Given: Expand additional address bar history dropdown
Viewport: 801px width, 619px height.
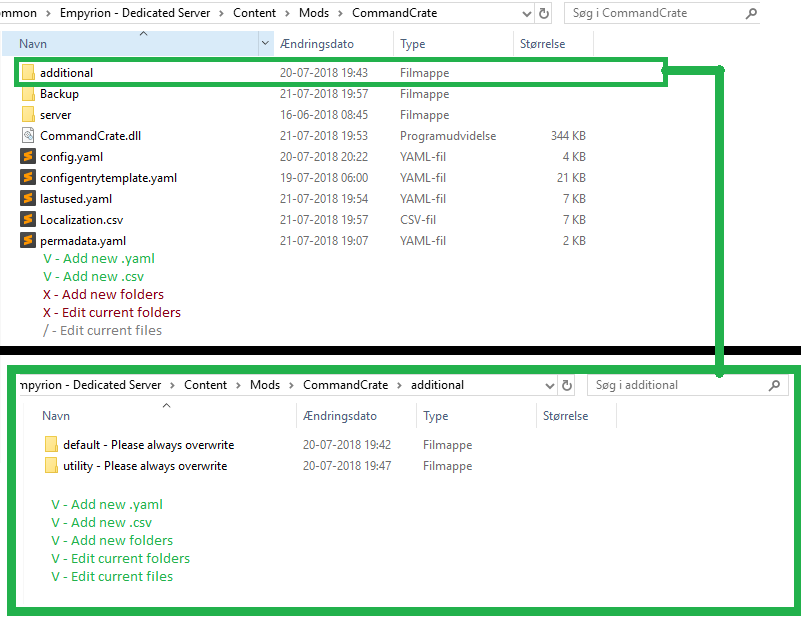Looking at the screenshot, I should (550, 386).
